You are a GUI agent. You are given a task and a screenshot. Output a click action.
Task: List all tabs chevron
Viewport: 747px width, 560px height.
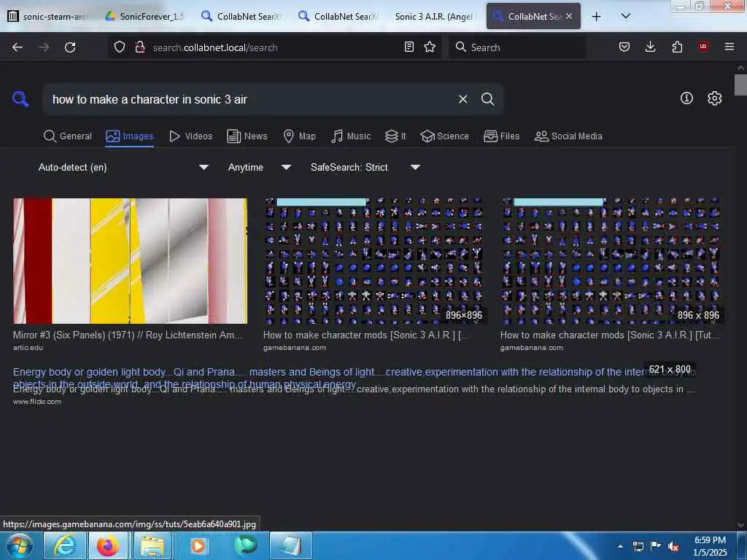tap(625, 16)
